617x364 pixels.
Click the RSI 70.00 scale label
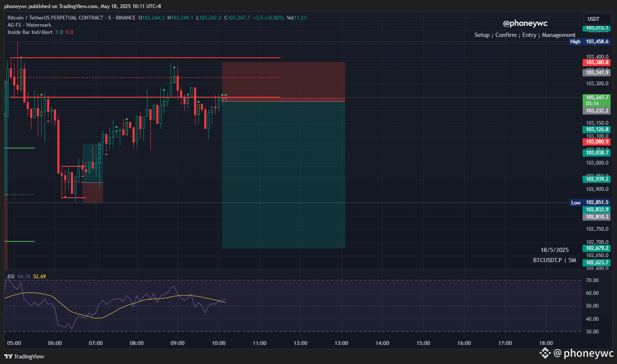592,280
